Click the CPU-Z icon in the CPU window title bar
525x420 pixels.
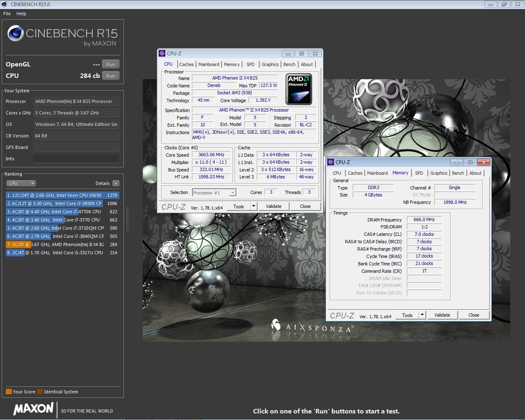(x=162, y=53)
